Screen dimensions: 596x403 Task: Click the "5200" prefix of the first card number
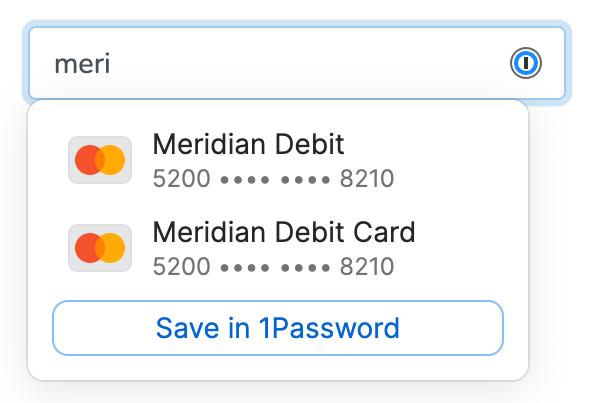(x=181, y=178)
